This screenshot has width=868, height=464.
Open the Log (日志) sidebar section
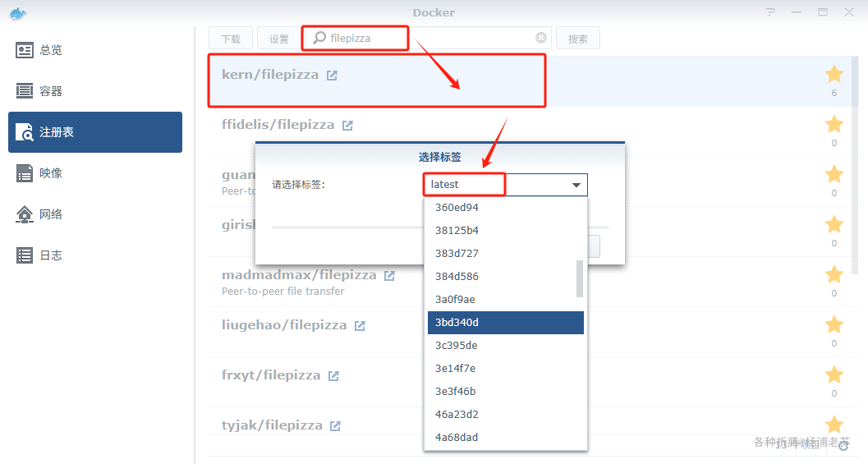point(95,255)
